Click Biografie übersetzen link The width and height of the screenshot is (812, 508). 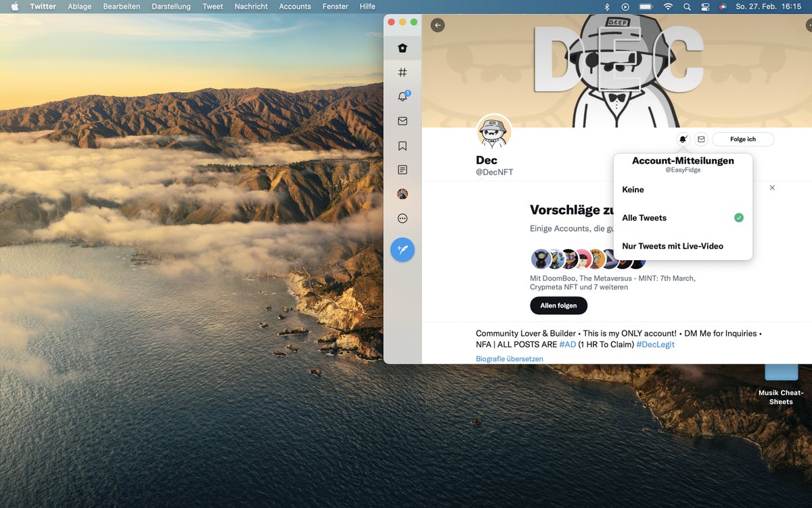click(x=510, y=359)
